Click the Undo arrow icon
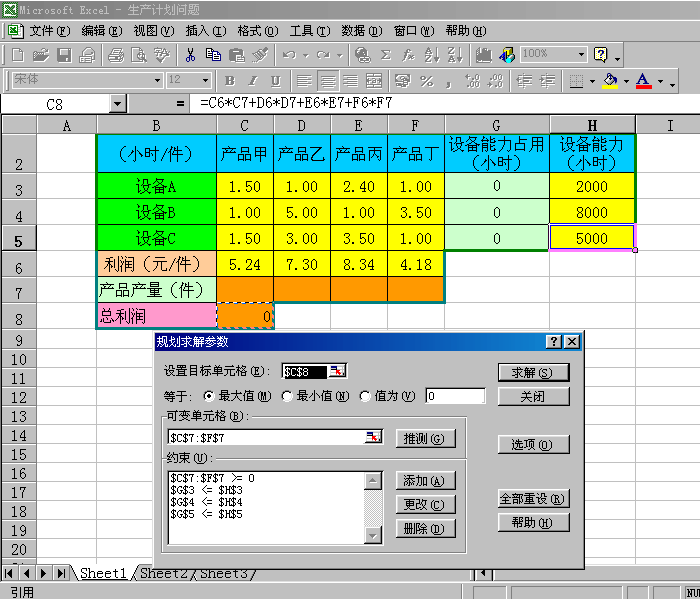This screenshot has width=700, height=599. (x=289, y=55)
